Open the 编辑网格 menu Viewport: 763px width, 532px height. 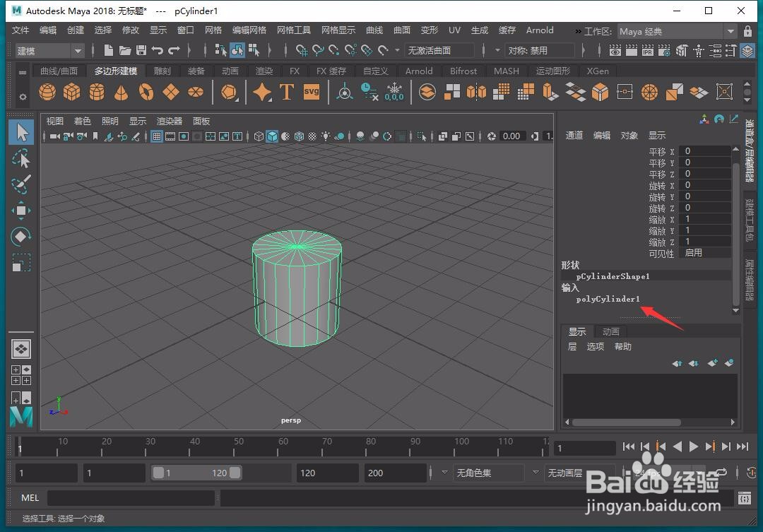point(249,30)
